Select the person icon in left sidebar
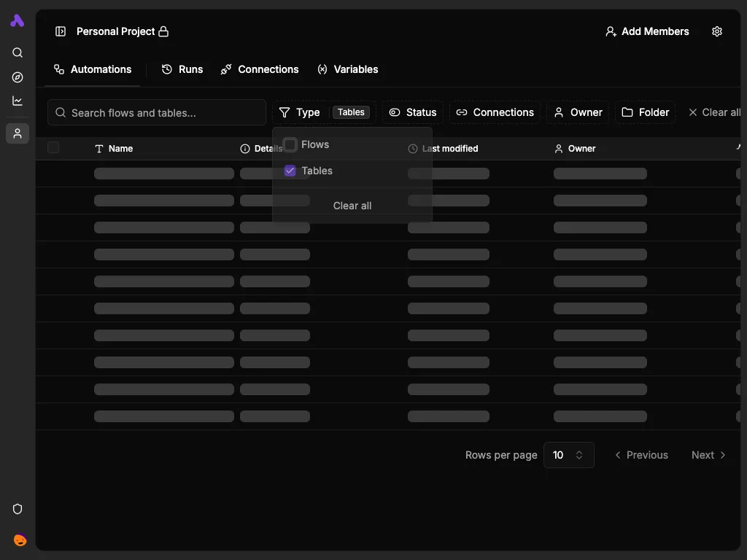Screen dimensions: 747x560 coord(18,133)
